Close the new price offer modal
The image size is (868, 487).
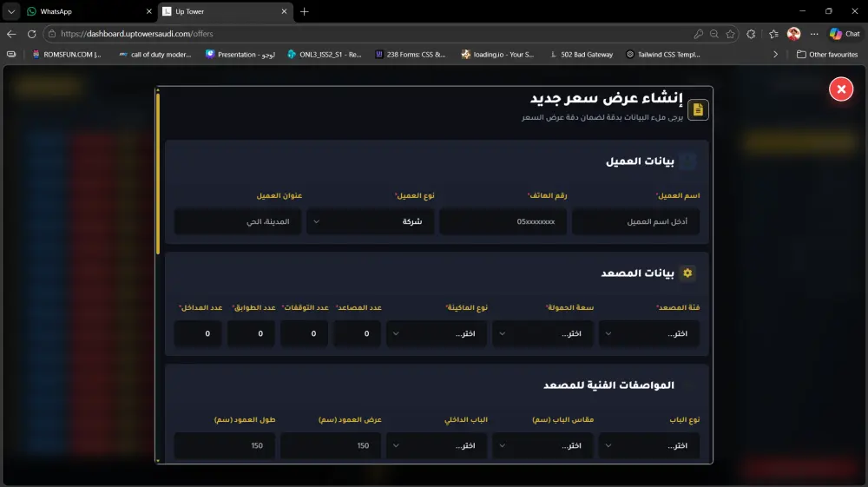841,89
